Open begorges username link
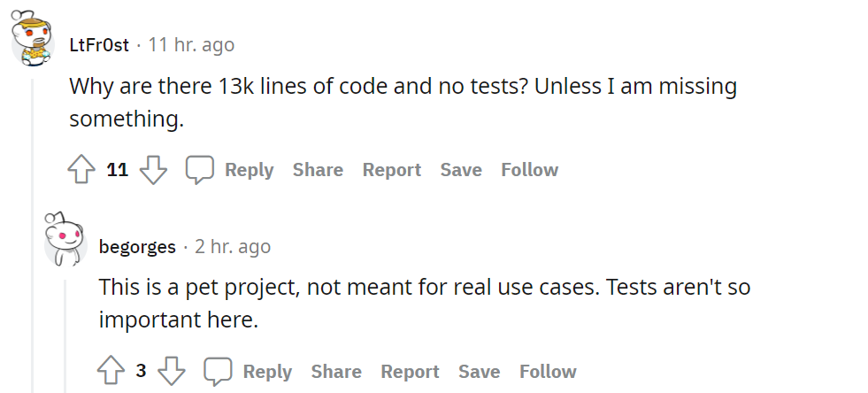Image resolution: width=868 pixels, height=393 pixels. click(x=137, y=246)
